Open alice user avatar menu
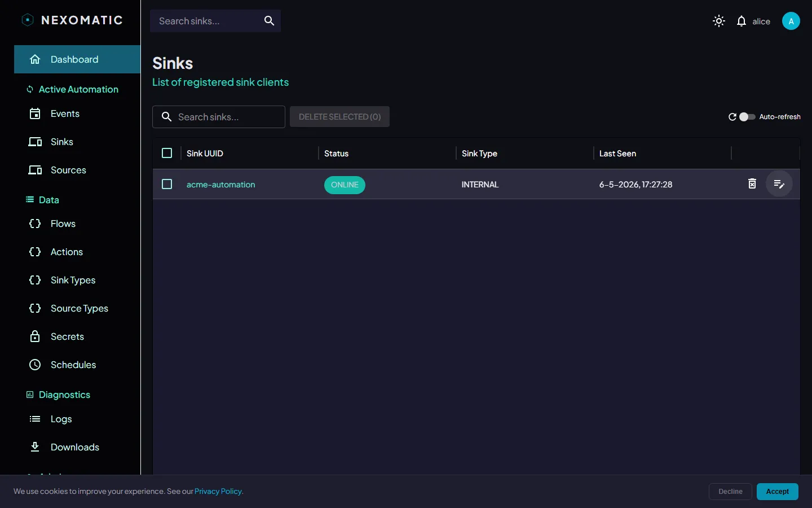Screen dimensions: 812x508 [791, 21]
